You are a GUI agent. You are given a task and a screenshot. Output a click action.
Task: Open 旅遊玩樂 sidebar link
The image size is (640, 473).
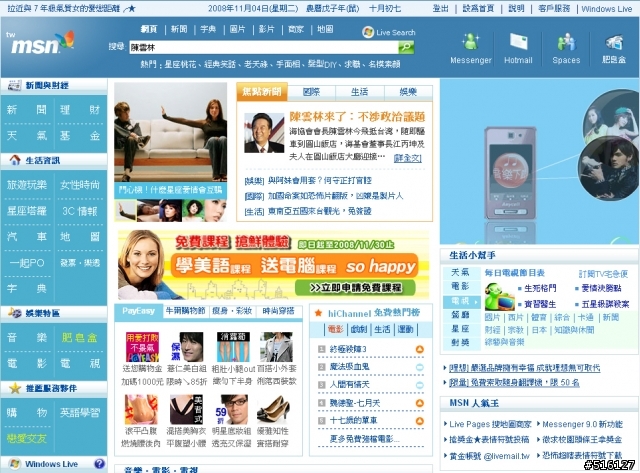[x=27, y=185]
